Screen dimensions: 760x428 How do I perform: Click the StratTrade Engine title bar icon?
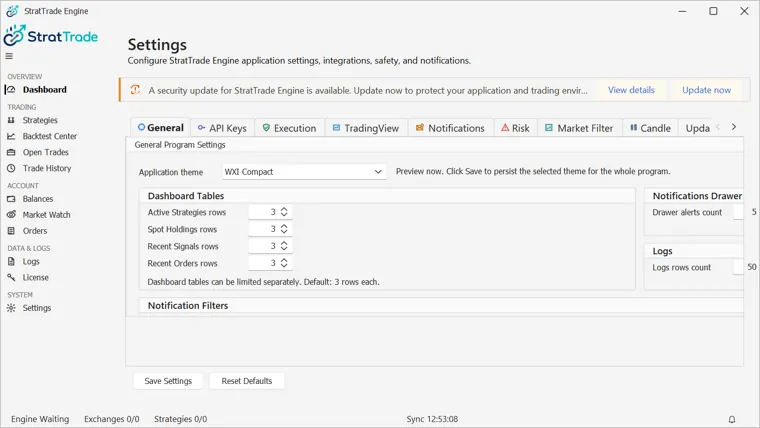(12, 11)
